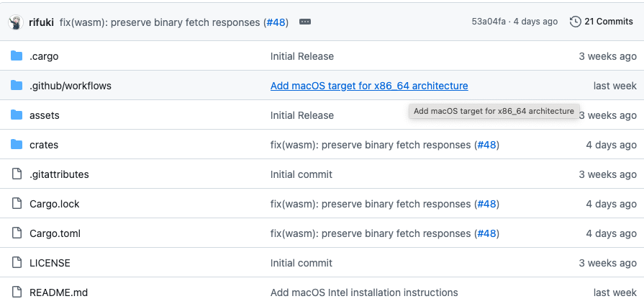Click '3 weeks ago' in .cargo row
Viewport: 644px width, 304px height.
click(607, 56)
